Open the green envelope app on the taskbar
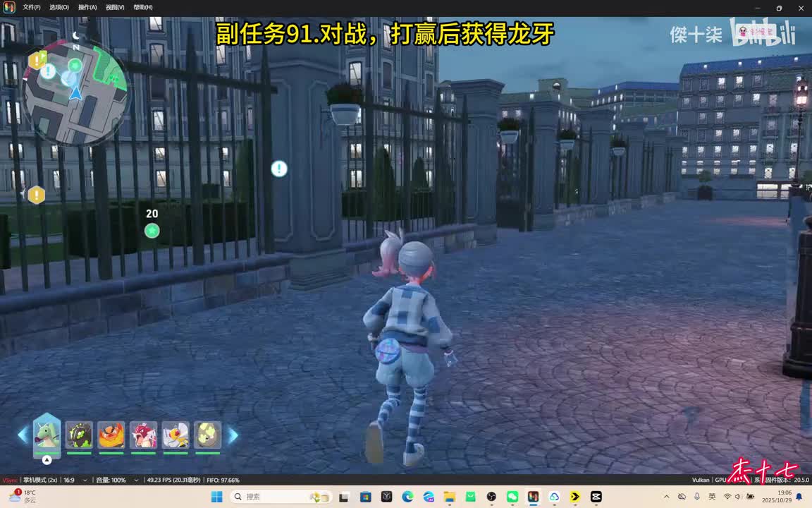 coord(470,497)
